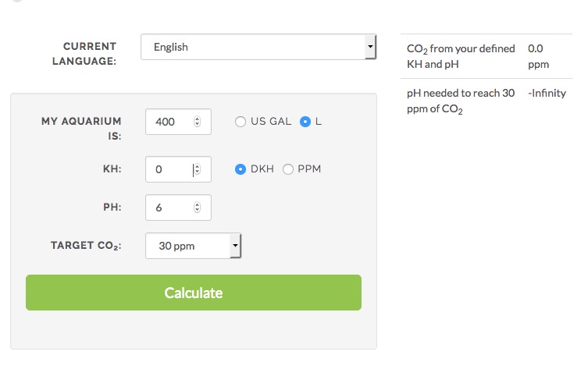The image size is (588, 369).
Task: Click the 0.0 ppm CO2 result value
Action: coord(538,57)
